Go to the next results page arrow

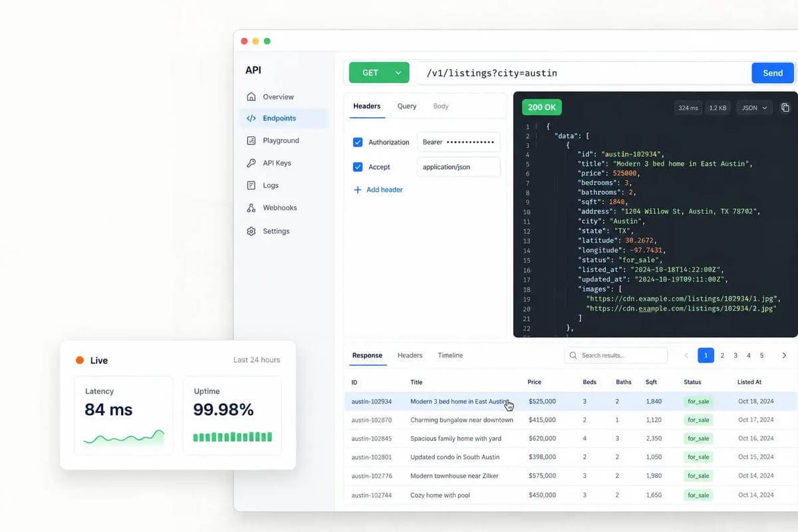click(784, 355)
